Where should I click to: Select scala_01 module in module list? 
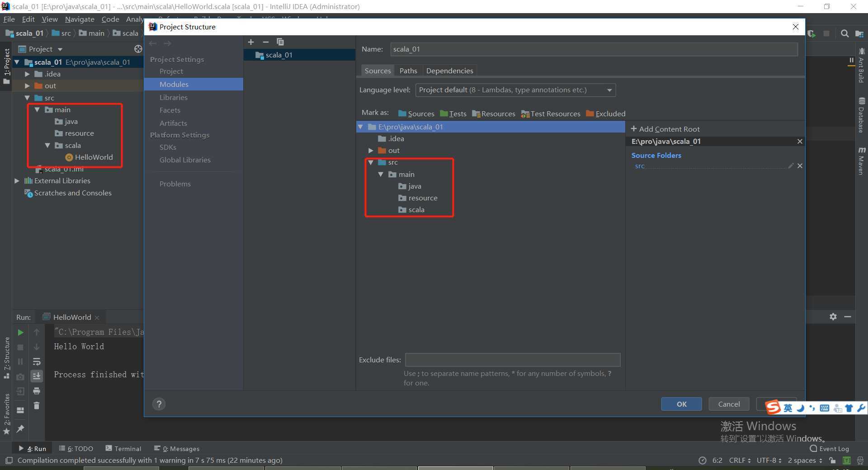[299, 55]
